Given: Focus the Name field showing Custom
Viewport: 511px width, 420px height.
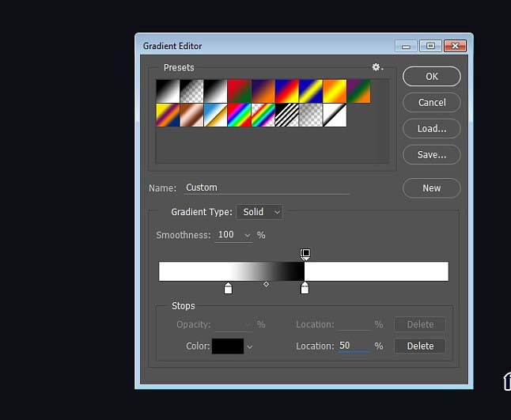Looking at the screenshot, I should point(267,187).
